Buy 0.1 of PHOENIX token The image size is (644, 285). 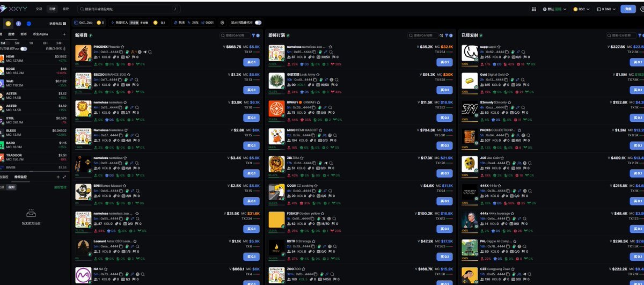point(251,62)
